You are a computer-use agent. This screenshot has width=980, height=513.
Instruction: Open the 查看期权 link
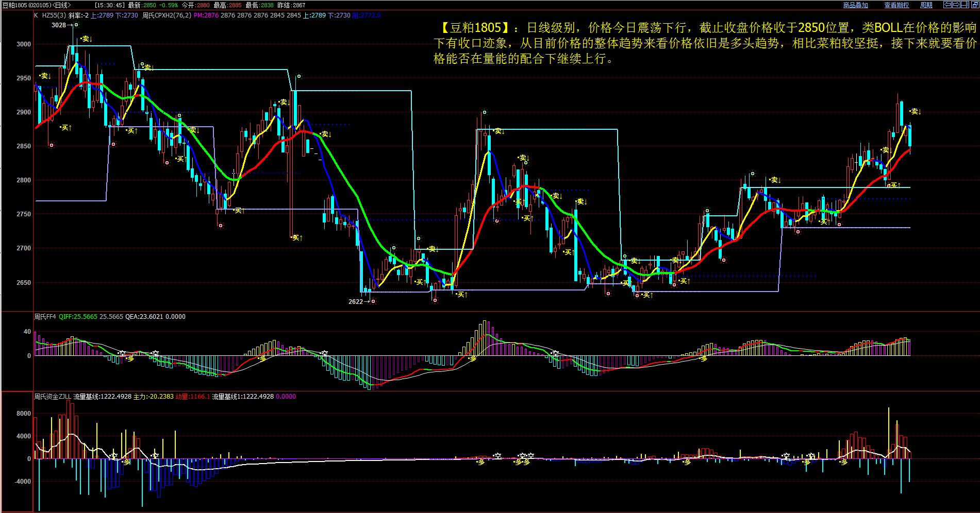click(896, 5)
